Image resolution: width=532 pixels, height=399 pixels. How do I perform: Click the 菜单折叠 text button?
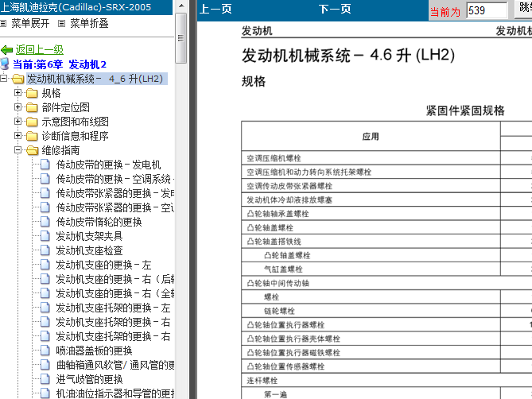pyautogui.click(x=89, y=23)
